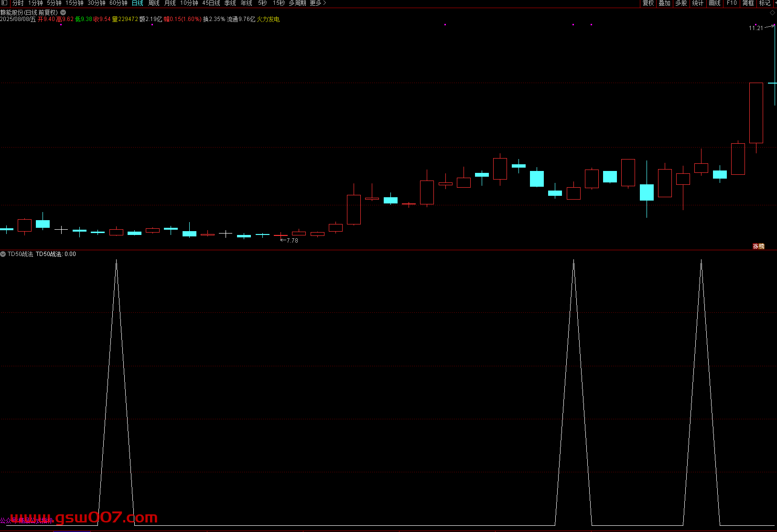Image resolution: width=777 pixels, height=532 pixels.
Task: Click the 11.21 high price label
Action: (x=755, y=28)
